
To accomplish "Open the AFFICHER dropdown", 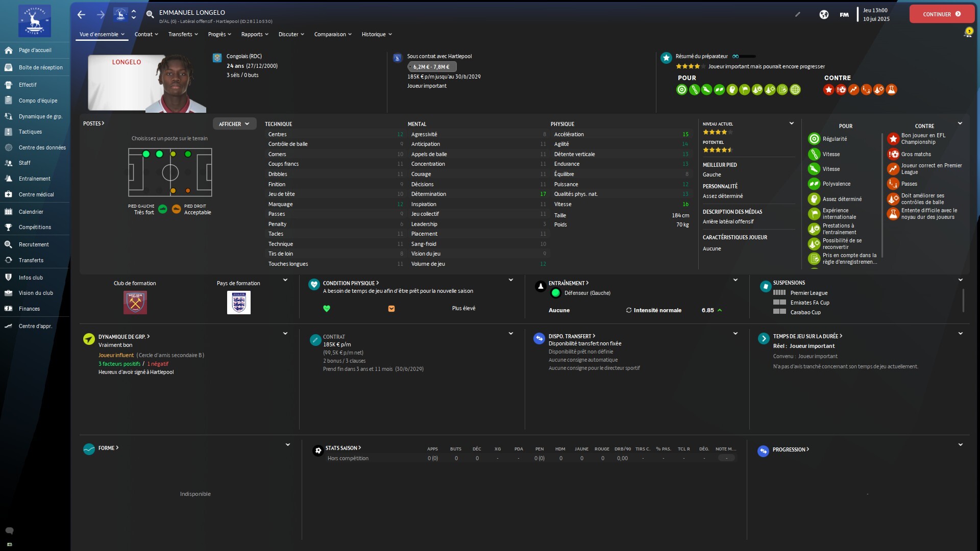I will click(x=234, y=124).
